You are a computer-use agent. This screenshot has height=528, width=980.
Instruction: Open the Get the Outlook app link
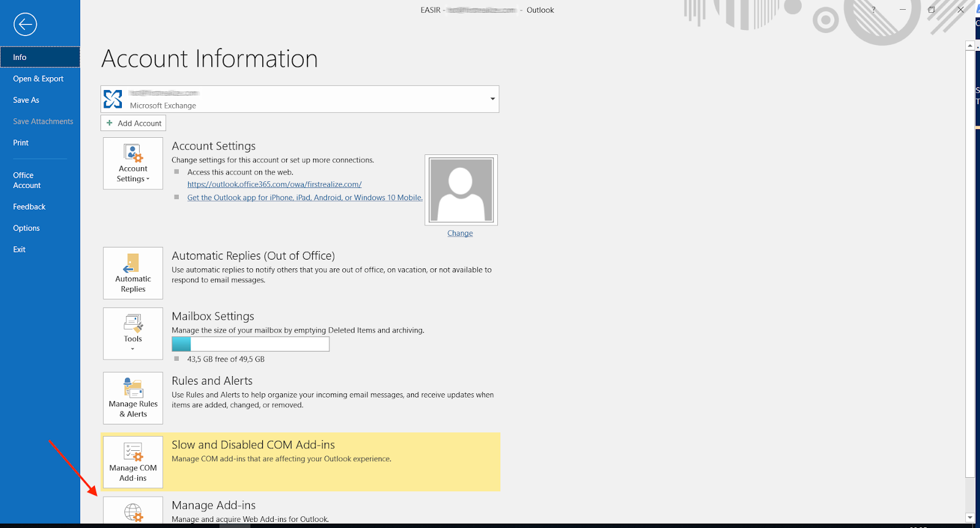tap(305, 198)
